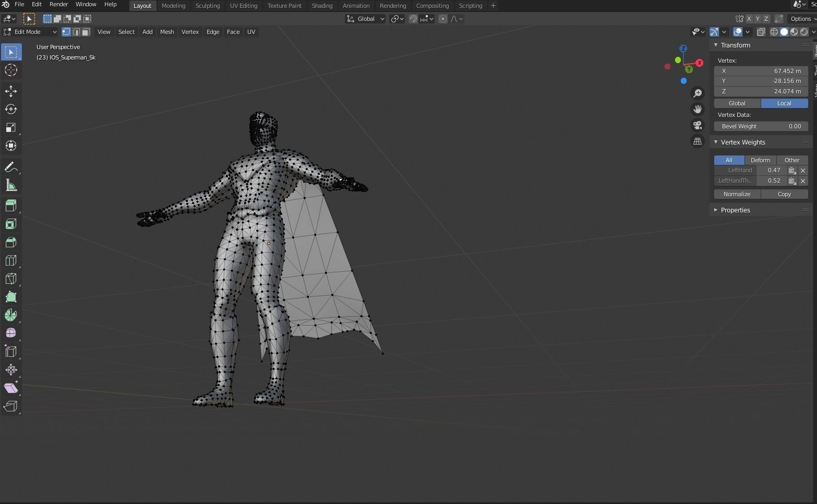Viewport: 817px width, 504px height.
Task: Switch to Sculpting workspace tab
Action: [x=208, y=6]
